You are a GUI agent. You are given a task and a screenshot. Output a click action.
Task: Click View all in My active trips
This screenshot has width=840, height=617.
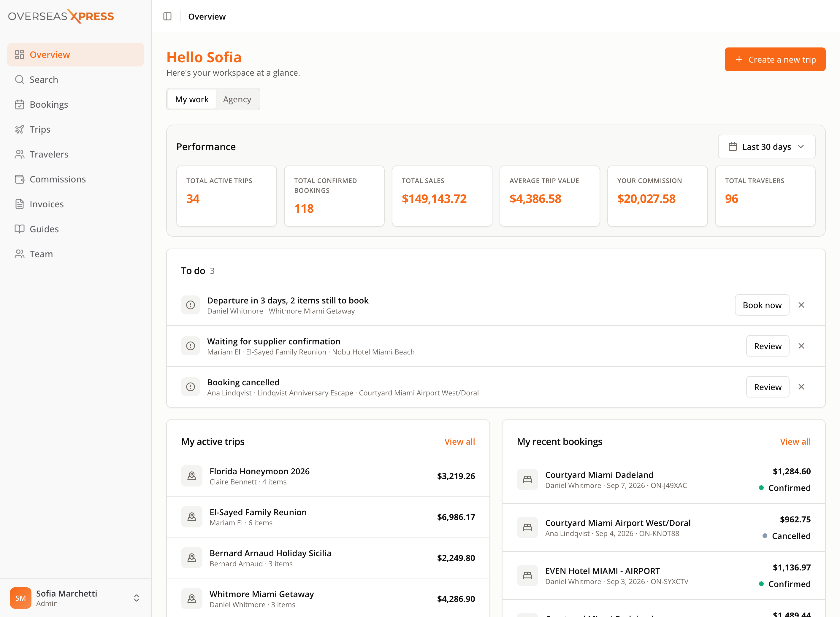click(x=459, y=441)
